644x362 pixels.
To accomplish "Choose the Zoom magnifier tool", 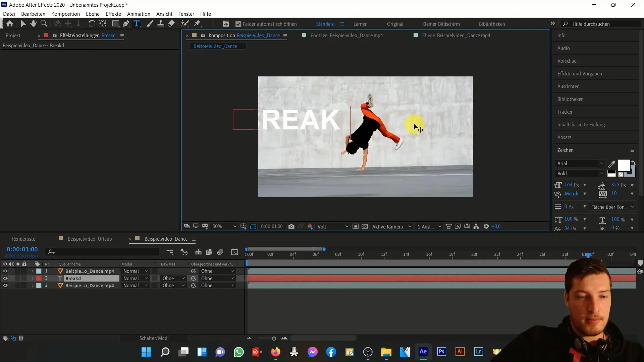I will (44, 24).
